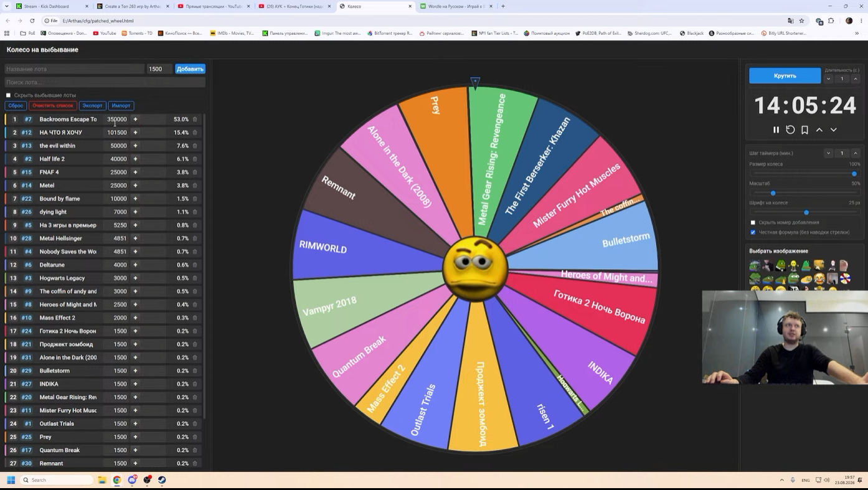Click the "Сброс" reset button
The height and width of the screenshot is (490, 868).
click(16, 106)
